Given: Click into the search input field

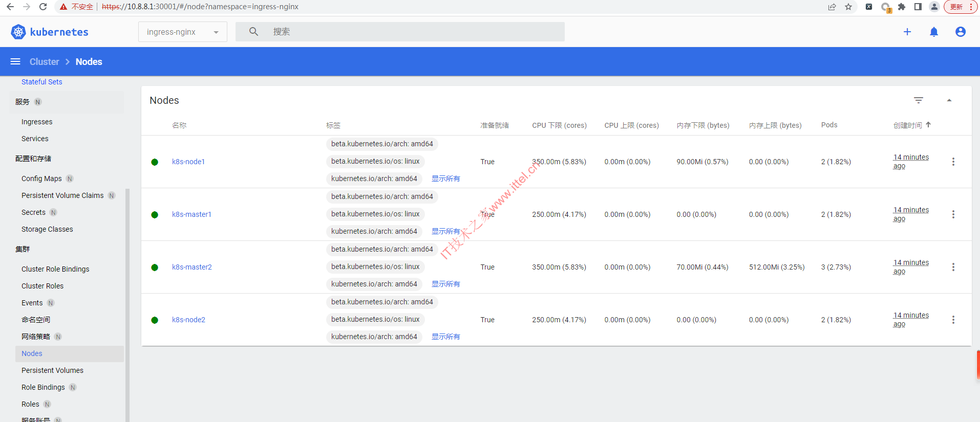Looking at the screenshot, I should point(400,32).
